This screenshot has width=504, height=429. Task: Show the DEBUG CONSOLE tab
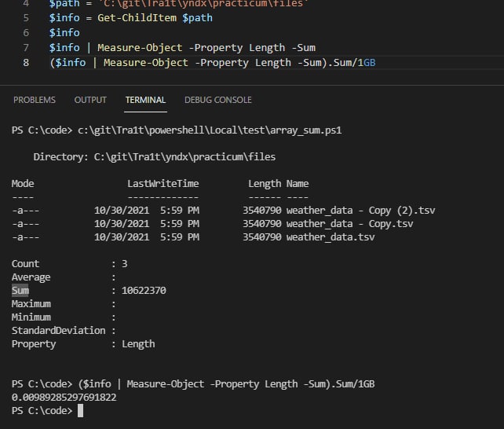click(218, 100)
